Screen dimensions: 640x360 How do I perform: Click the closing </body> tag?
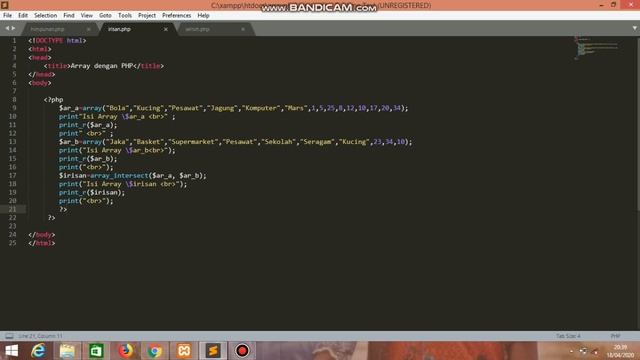(42, 235)
